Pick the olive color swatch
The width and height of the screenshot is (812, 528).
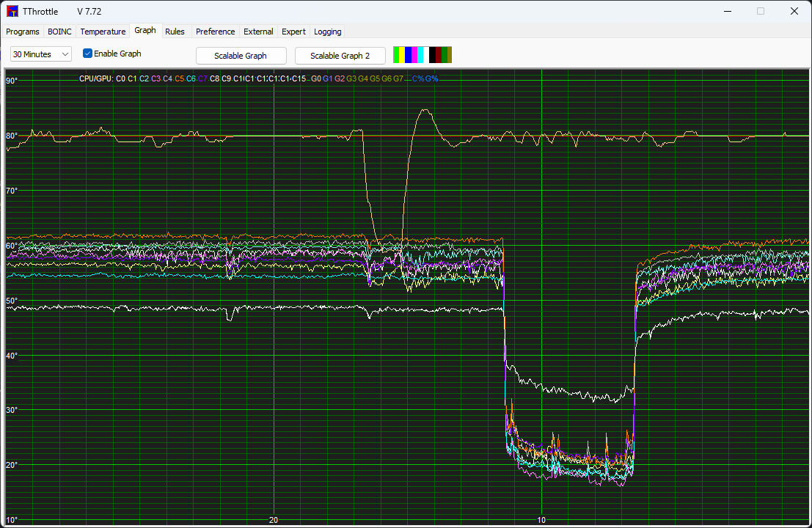450,55
